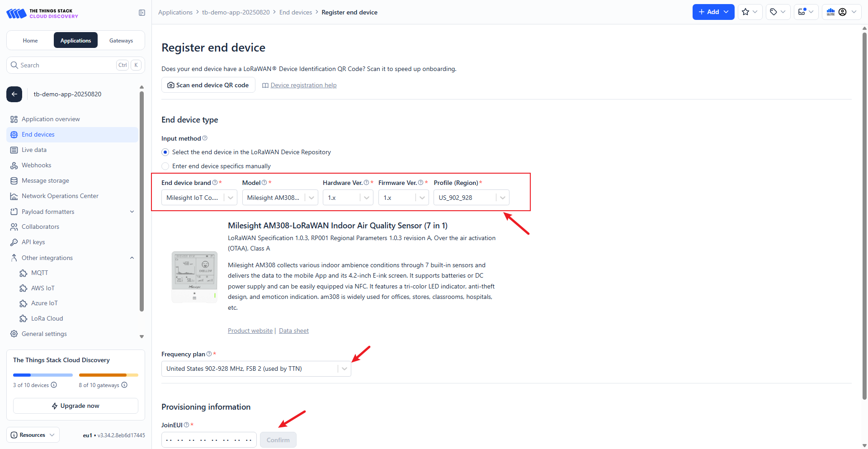
Task: Open the Frequency plan dropdown
Action: click(x=256, y=369)
